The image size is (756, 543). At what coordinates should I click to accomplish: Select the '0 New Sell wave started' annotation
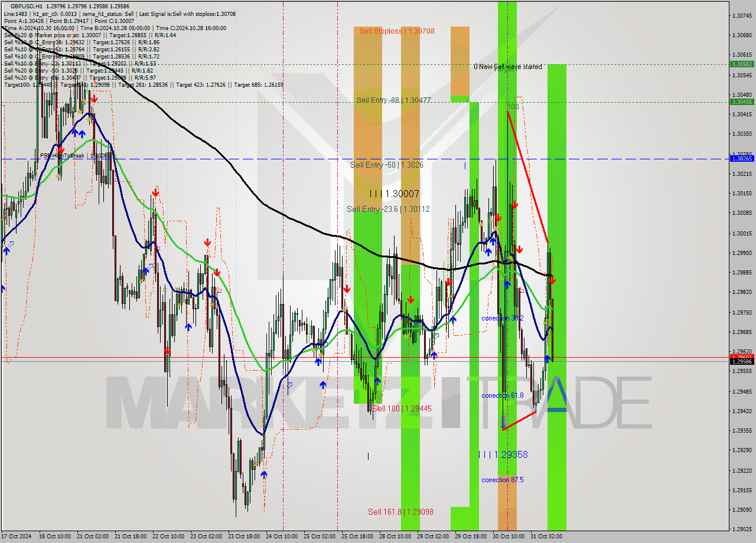pyautogui.click(x=507, y=67)
